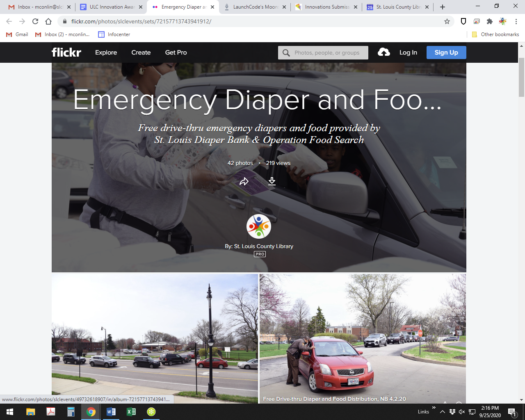Open the By: St. Louis County Library link

[259, 246]
